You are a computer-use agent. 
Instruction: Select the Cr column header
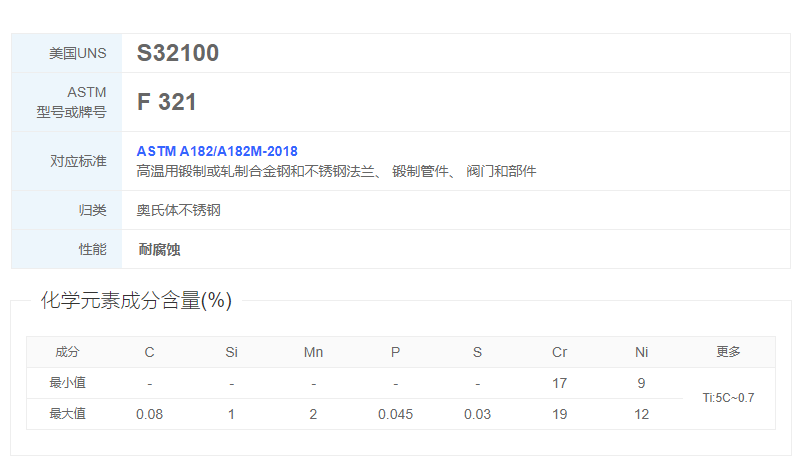tap(559, 352)
